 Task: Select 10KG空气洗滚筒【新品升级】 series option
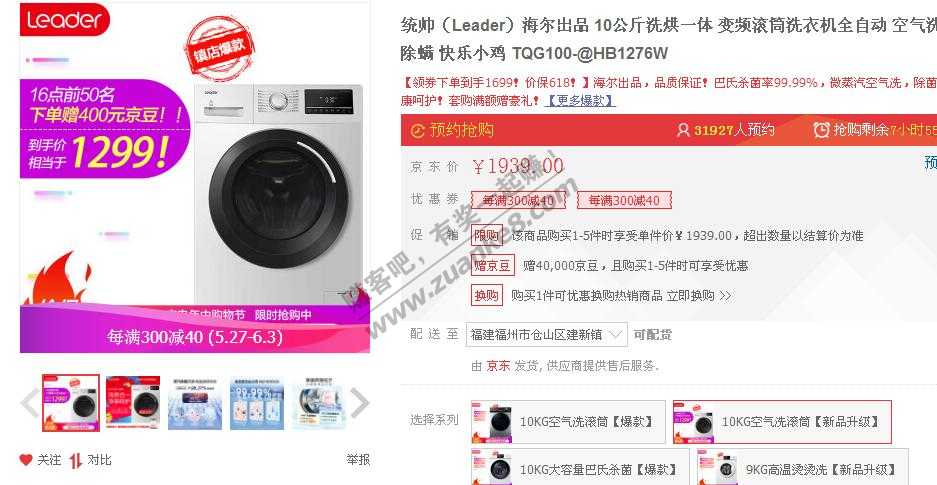(782, 422)
